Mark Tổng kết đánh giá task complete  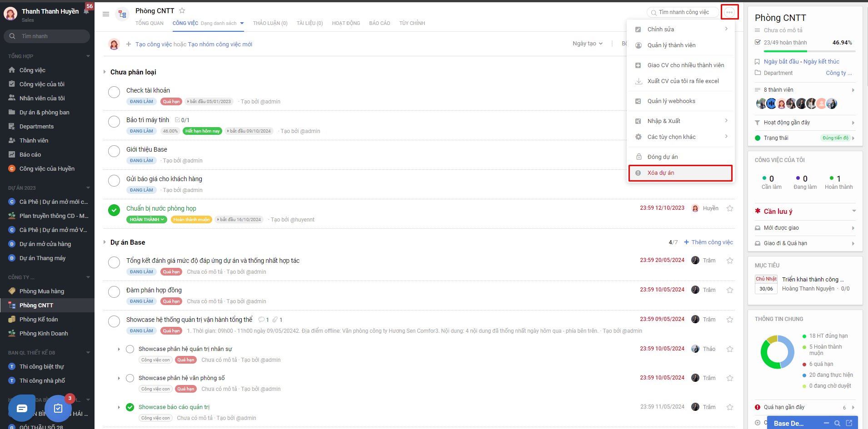114,262
